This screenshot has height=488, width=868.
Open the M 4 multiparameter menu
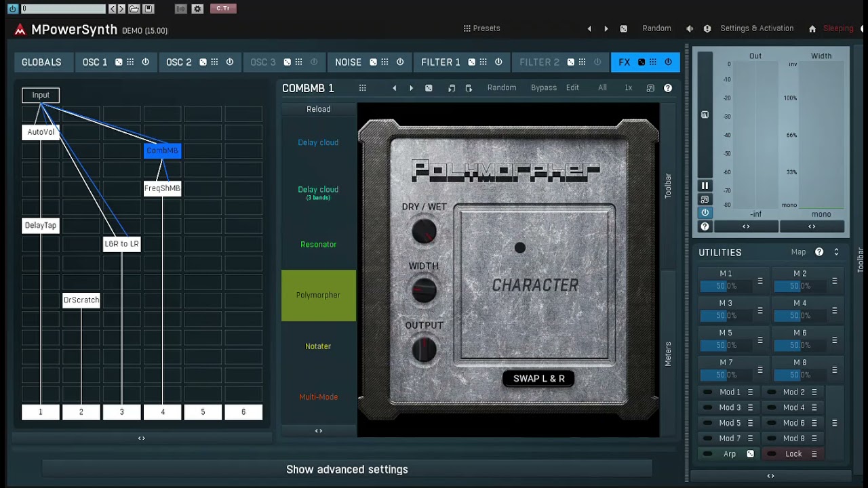click(835, 310)
